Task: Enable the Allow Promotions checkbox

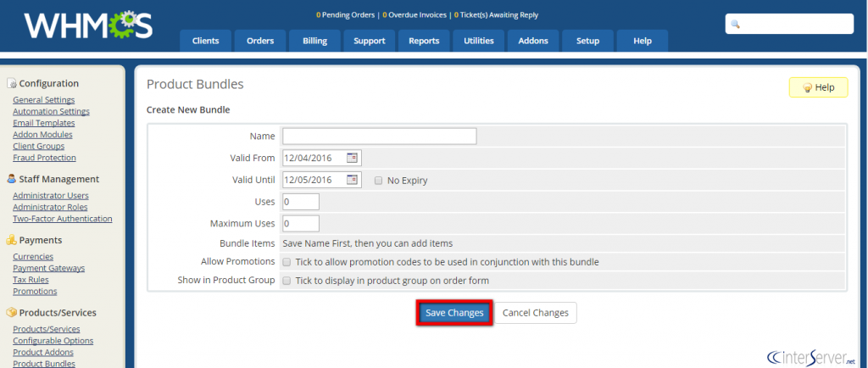Action: pyautogui.click(x=287, y=262)
